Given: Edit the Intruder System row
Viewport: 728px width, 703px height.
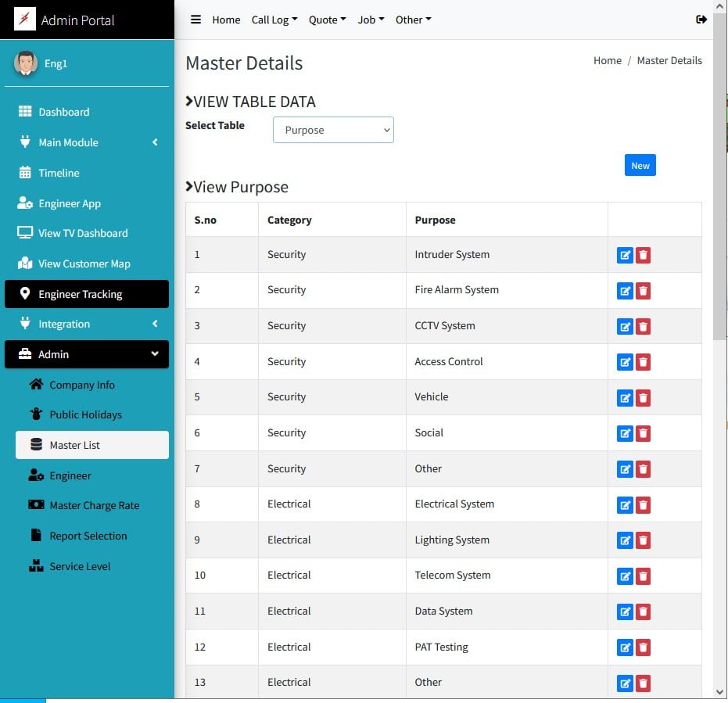Looking at the screenshot, I should [625, 256].
